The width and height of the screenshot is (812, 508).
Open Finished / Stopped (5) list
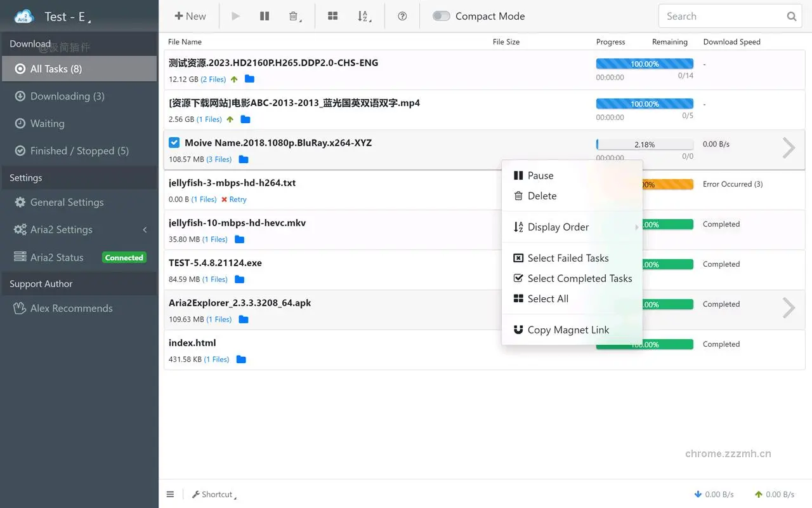[x=79, y=150]
